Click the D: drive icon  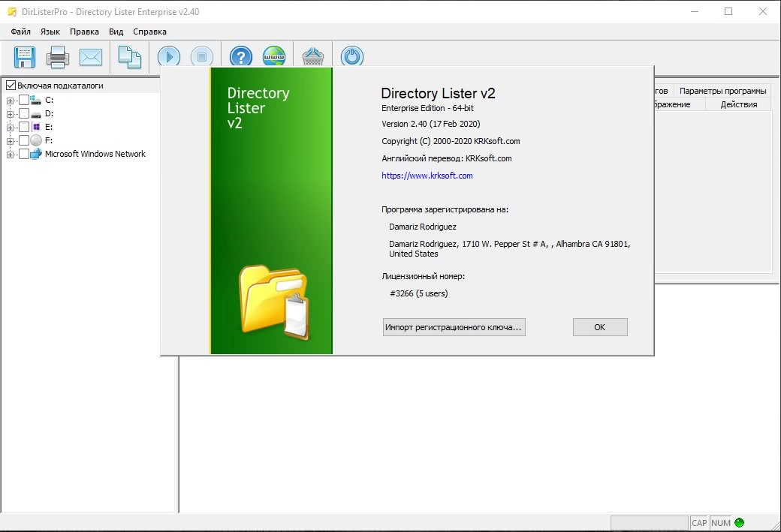(x=36, y=114)
